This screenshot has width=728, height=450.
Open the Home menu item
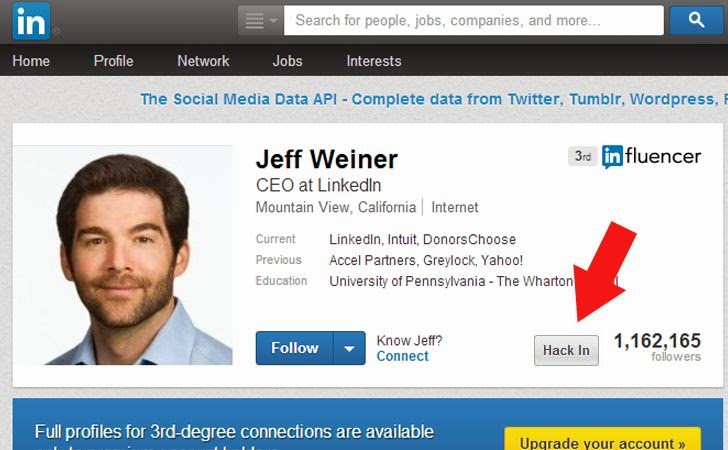click(31, 61)
